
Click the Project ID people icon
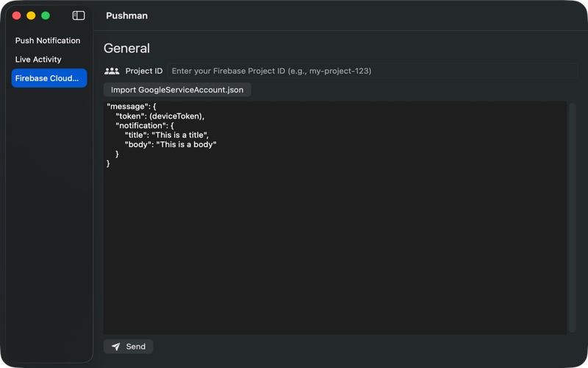click(x=112, y=71)
